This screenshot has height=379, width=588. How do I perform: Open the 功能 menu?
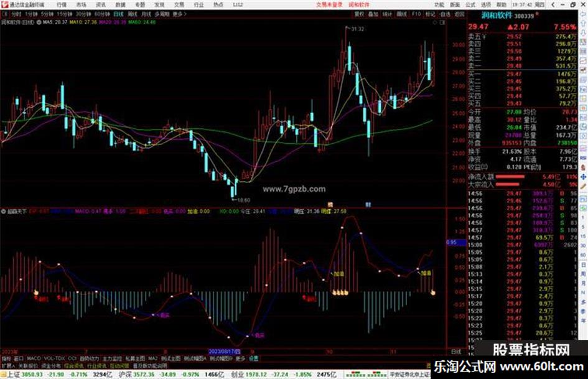(x=439, y=5)
